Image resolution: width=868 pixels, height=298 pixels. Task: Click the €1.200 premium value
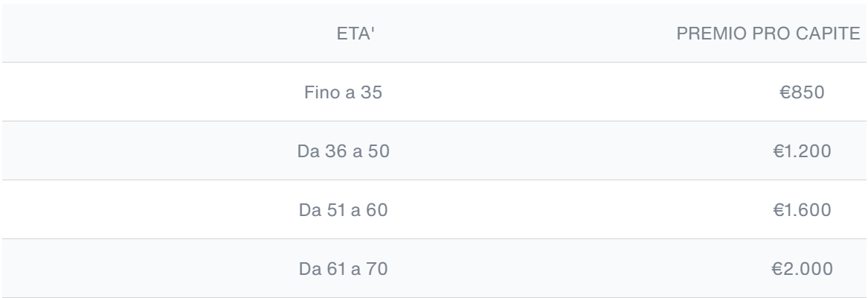click(x=802, y=151)
